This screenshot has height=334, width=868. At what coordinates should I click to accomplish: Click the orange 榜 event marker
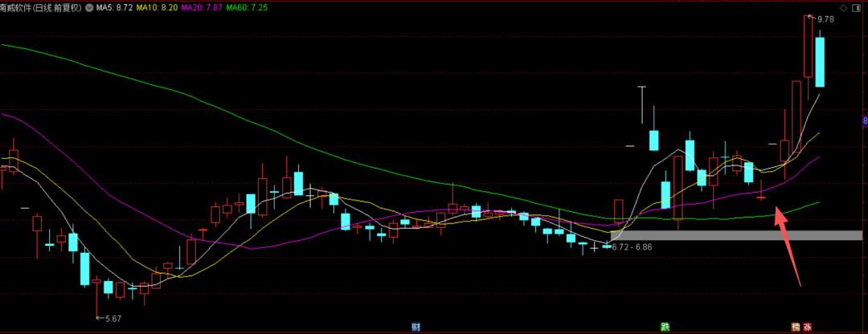[796, 326]
